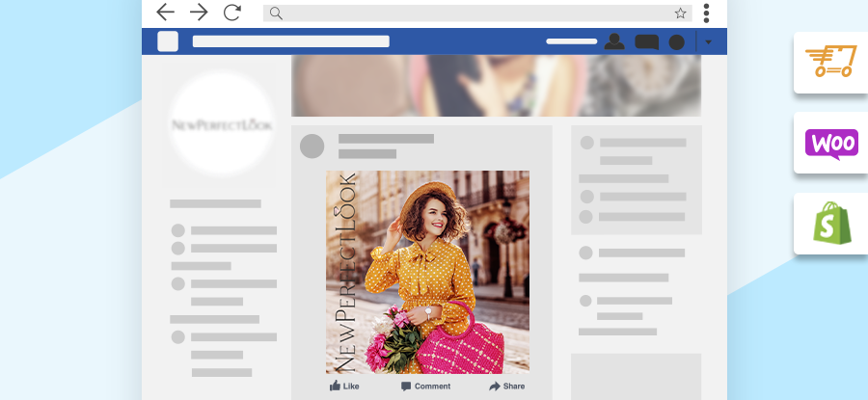
Task: Select the WooCommerce logo tile
Action: click(830, 144)
